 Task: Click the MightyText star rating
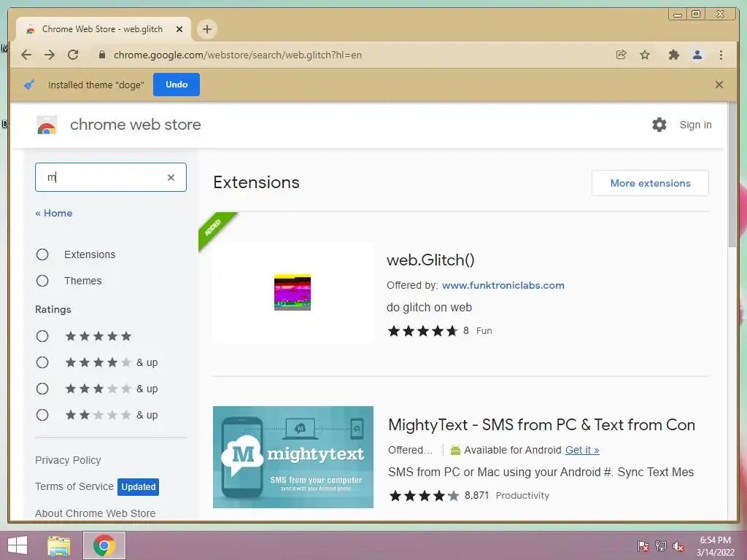coord(424,496)
